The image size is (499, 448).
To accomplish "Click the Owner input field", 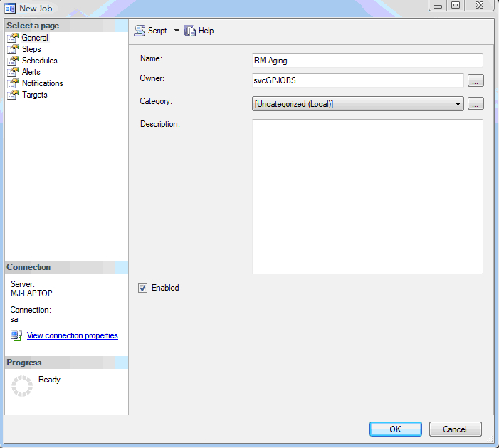I will [x=358, y=80].
